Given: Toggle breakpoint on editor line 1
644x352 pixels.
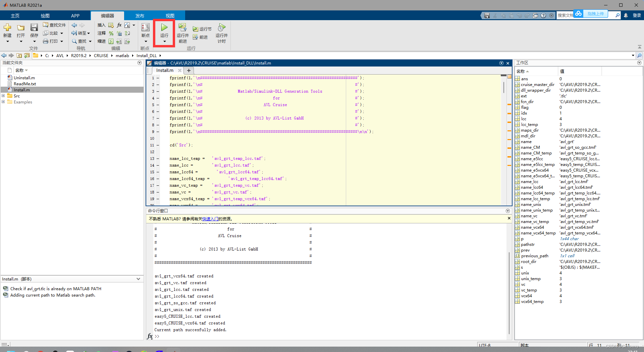Looking at the screenshot, I should click(158, 78).
